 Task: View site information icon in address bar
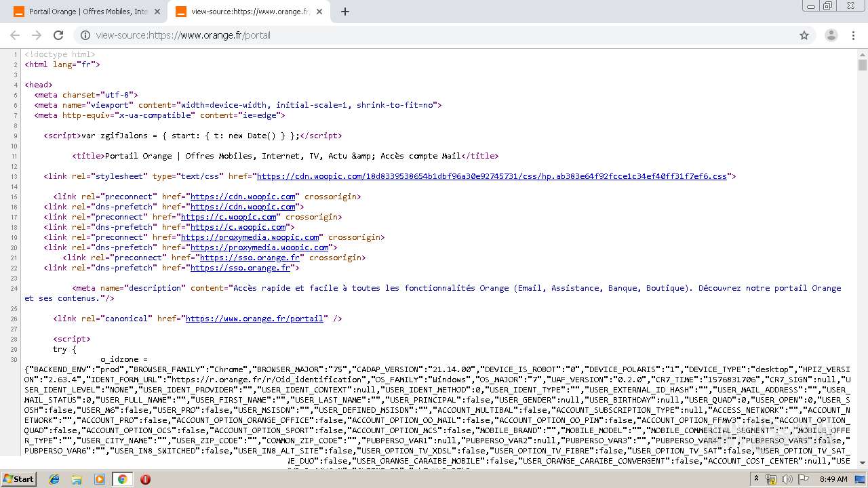(85, 35)
